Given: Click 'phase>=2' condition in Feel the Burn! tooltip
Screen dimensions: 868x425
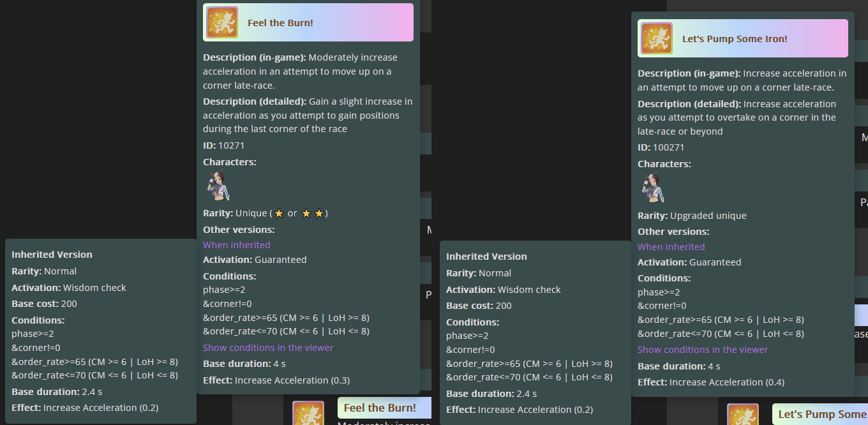Looking at the screenshot, I should coord(224,290).
